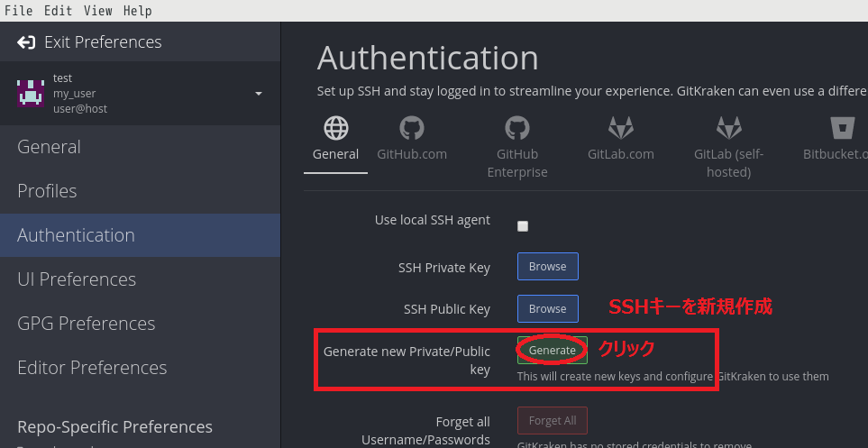The width and height of the screenshot is (868, 448).
Task: Generate a new Private/Public key
Action: [x=552, y=351]
